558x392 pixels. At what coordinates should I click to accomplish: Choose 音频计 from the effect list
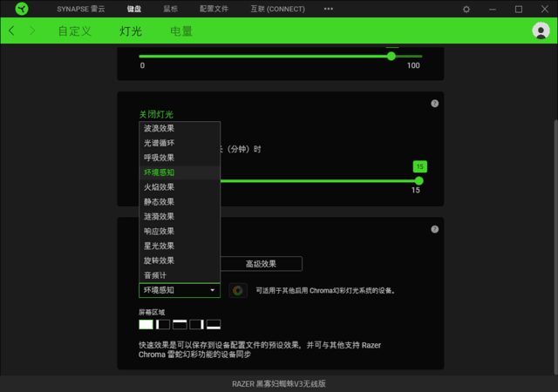[180, 275]
